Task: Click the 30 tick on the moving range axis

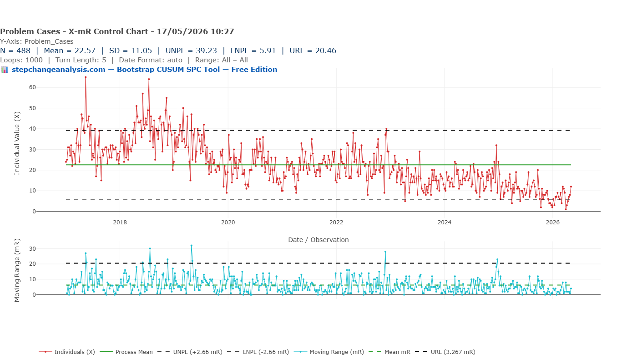Action: pos(32,248)
